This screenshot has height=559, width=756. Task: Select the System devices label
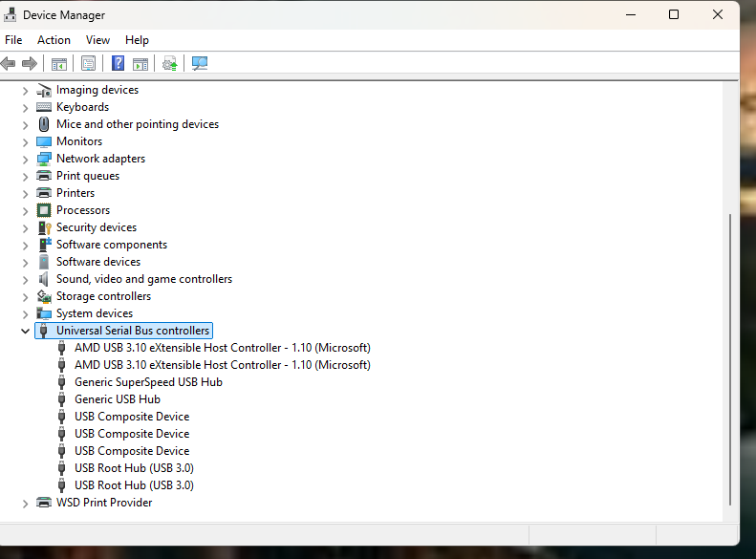[95, 313]
